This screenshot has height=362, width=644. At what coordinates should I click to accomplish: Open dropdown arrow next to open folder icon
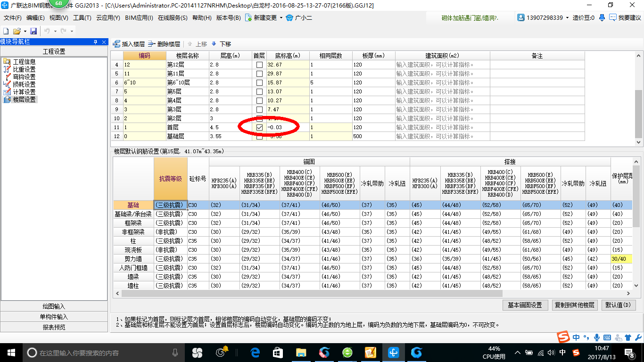(24, 31)
